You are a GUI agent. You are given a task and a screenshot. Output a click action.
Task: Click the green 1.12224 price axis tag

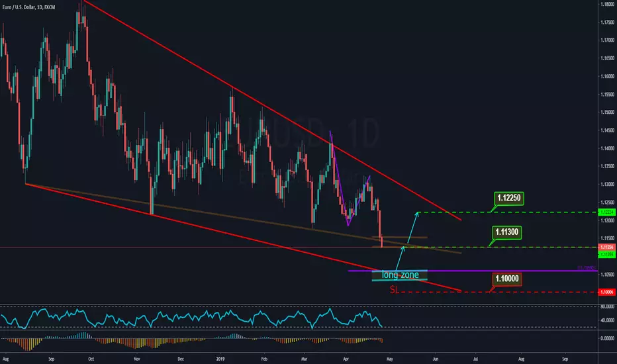[606, 212]
